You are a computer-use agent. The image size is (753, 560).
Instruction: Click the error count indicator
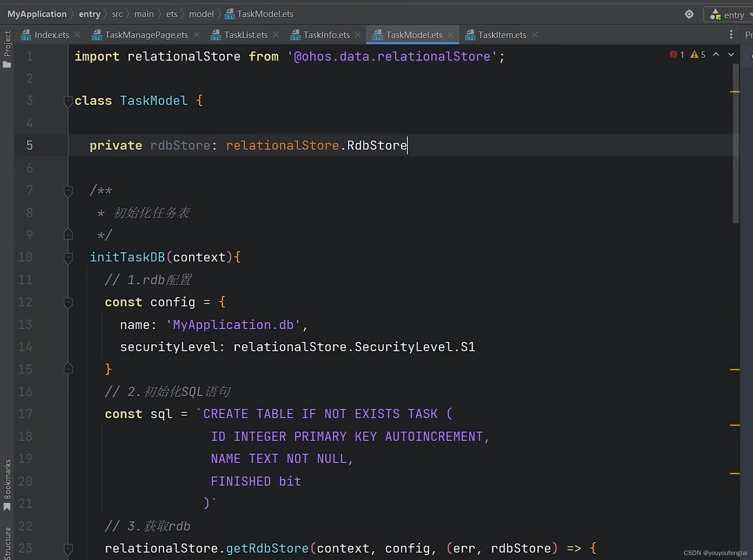pos(677,54)
